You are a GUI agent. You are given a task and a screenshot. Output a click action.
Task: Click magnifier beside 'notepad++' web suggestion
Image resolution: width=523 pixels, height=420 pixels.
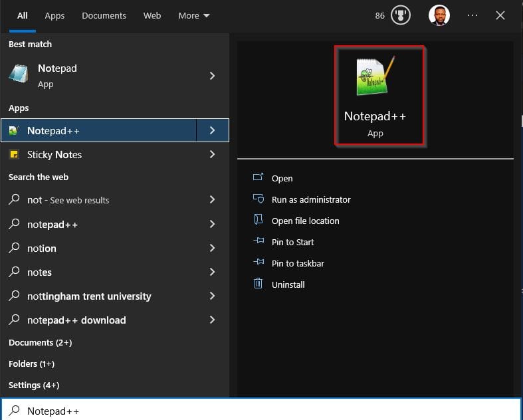pyautogui.click(x=14, y=224)
